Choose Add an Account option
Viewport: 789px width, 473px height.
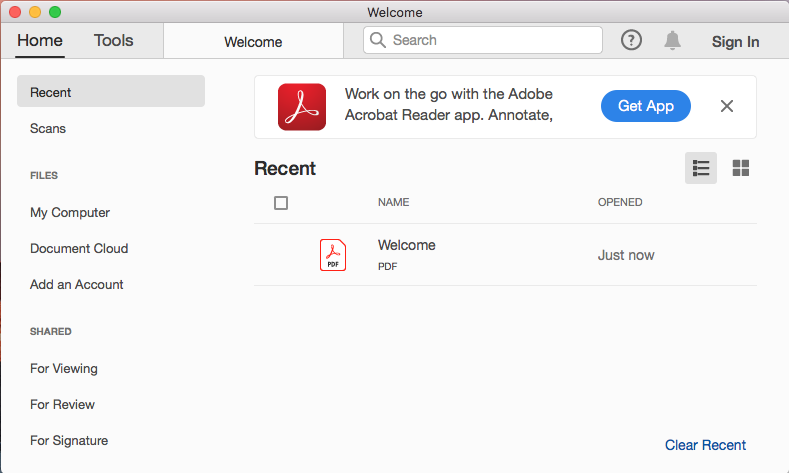(x=77, y=285)
